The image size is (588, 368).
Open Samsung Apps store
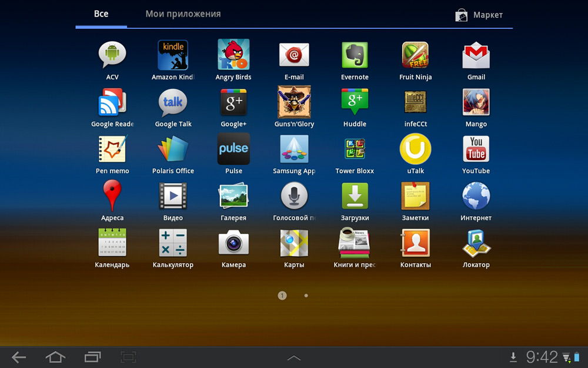point(294,149)
